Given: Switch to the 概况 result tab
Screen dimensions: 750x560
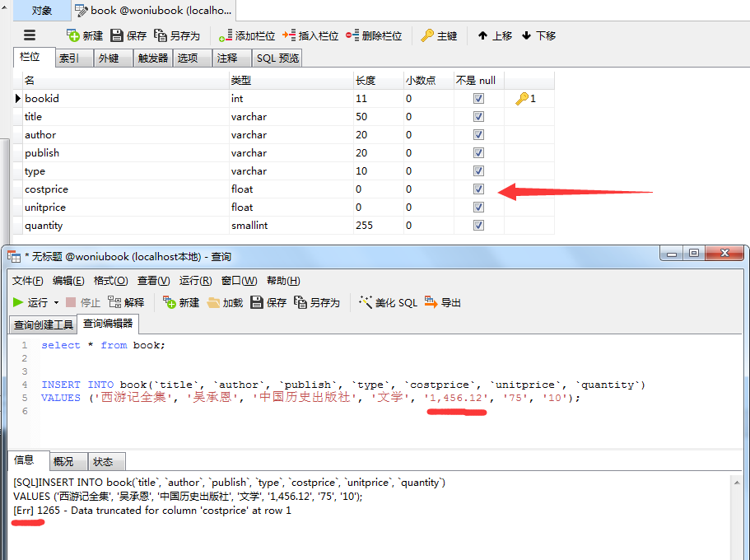Looking at the screenshot, I should (x=68, y=461).
